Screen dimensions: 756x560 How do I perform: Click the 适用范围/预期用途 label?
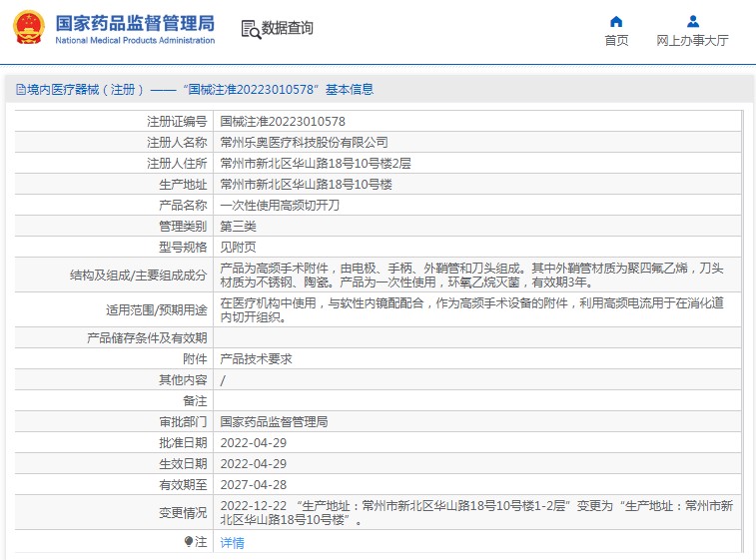click(157, 309)
